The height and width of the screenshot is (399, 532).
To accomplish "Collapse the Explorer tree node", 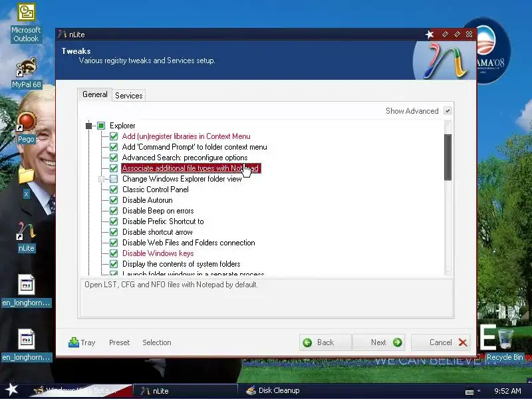I will [88, 126].
